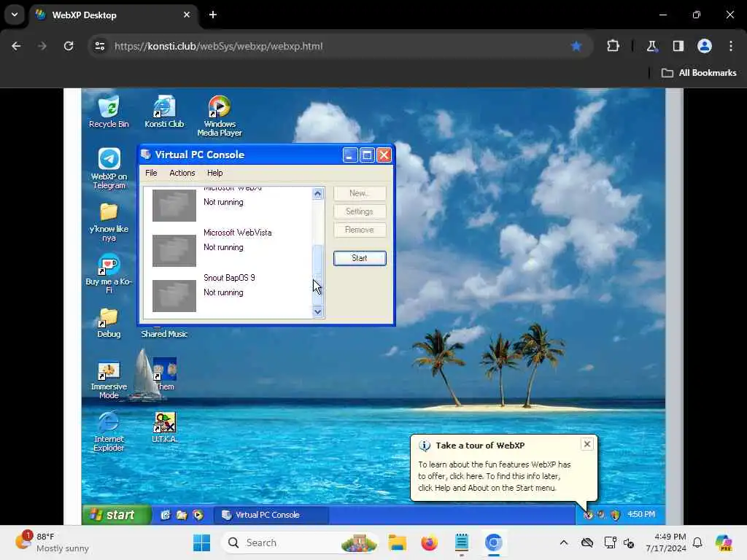Bookmark this page with the star icon
747x560 pixels.
[x=576, y=46]
